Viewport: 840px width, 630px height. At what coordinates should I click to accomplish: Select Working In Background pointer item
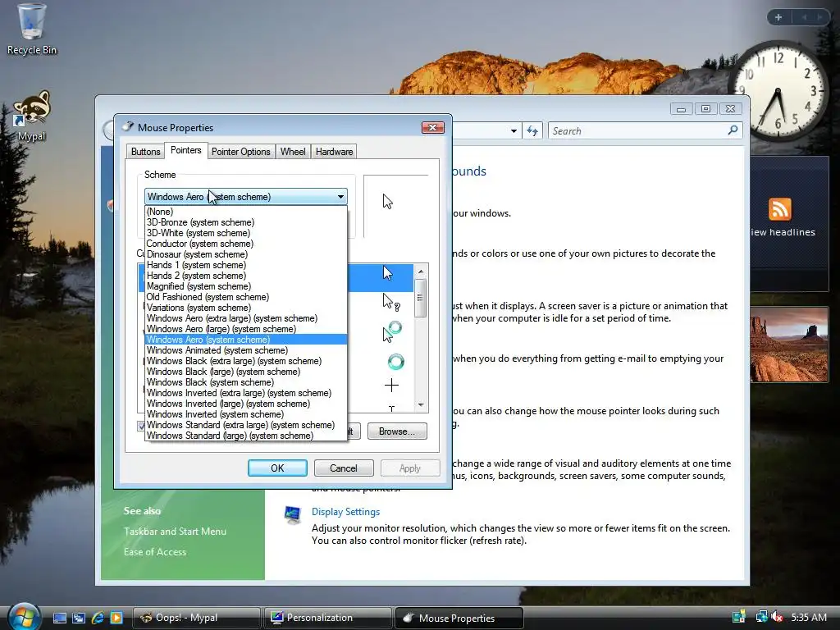(x=392, y=331)
